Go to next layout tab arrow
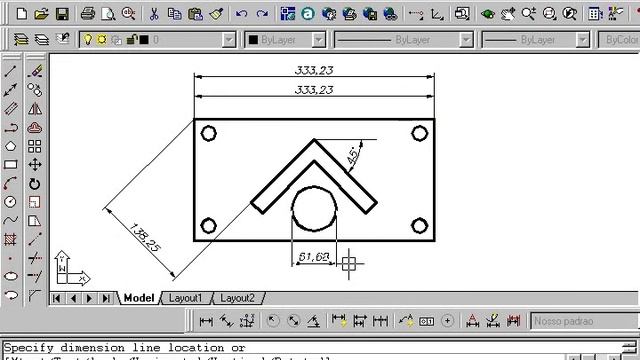This screenshot has height=360, width=640. tap(89, 298)
